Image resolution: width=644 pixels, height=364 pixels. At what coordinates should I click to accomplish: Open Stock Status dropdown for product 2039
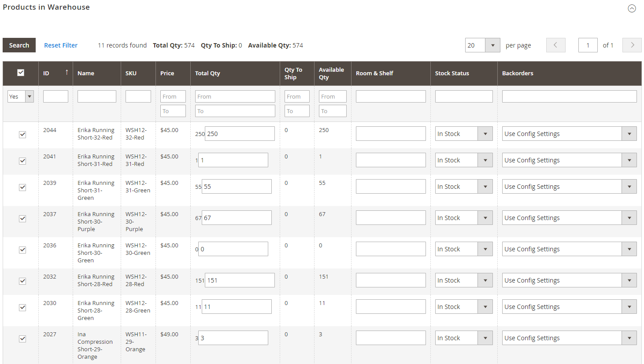click(x=464, y=187)
